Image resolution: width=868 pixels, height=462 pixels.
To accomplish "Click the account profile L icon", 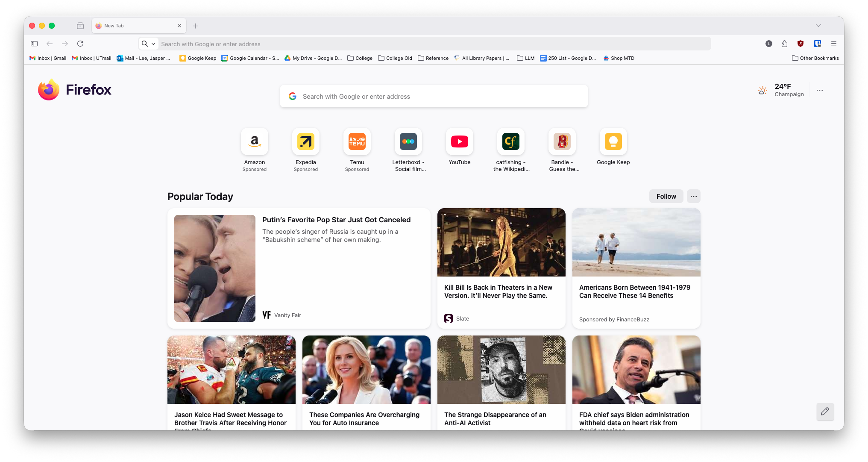I will [768, 44].
